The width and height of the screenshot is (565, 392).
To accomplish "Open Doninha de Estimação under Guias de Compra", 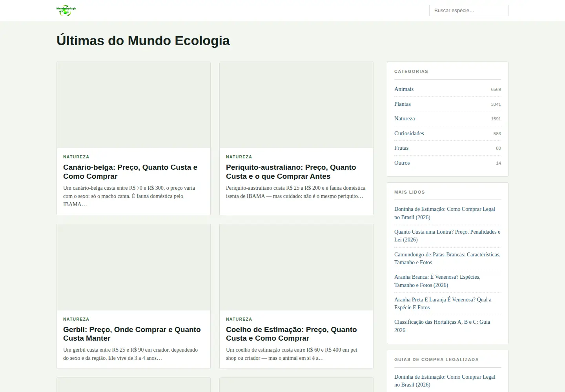I will 445,381.
